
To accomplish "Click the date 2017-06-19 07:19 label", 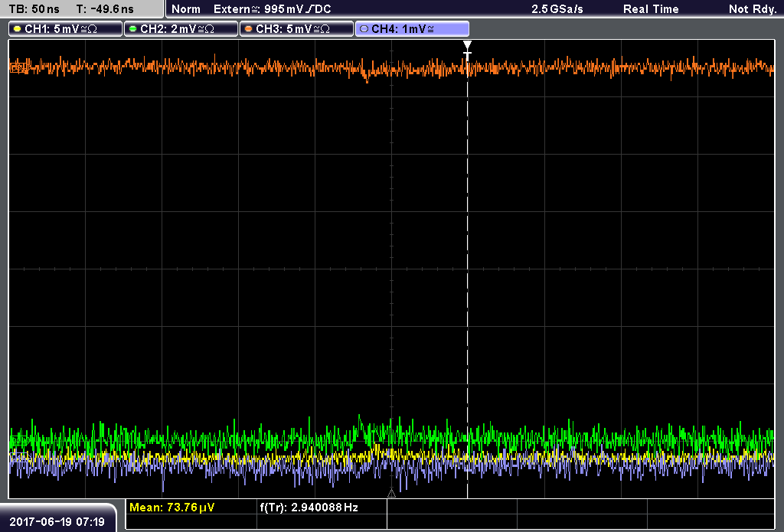I will tap(57, 522).
